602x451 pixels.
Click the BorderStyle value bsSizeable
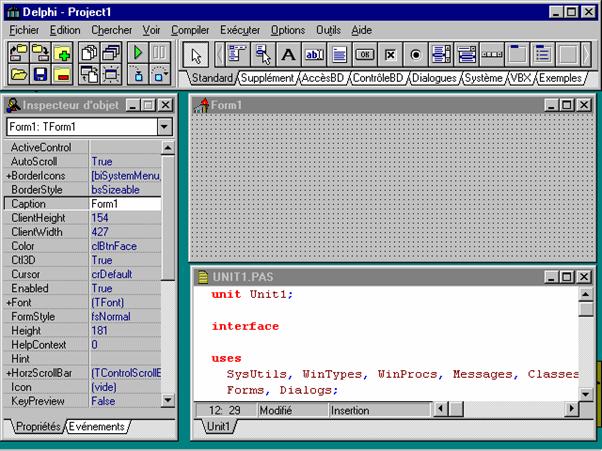click(x=125, y=190)
